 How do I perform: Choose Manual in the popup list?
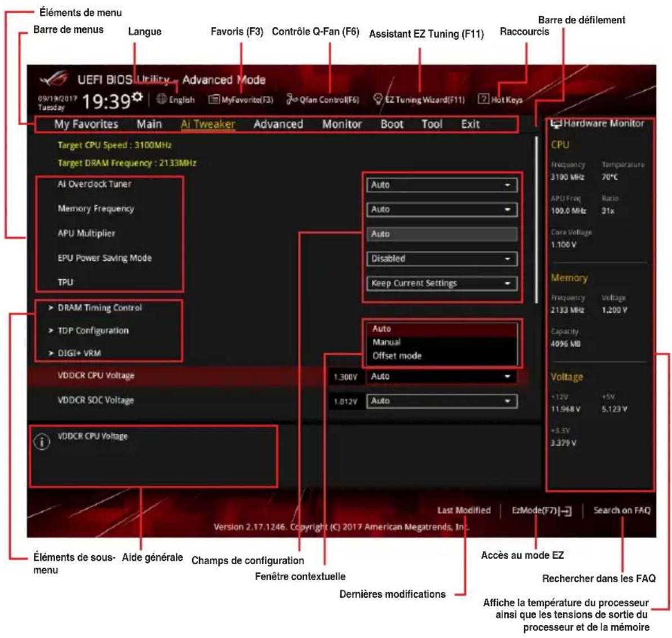[x=442, y=342]
